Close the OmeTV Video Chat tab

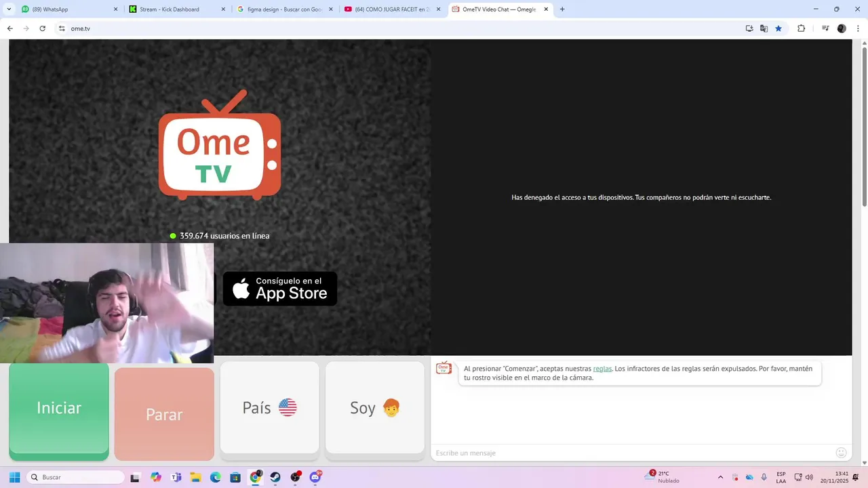[x=546, y=9]
